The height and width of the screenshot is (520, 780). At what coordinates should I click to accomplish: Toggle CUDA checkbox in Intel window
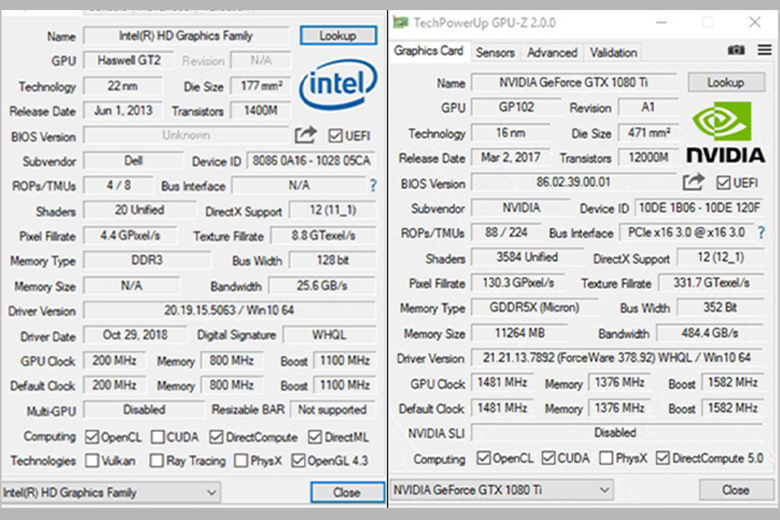point(158,437)
